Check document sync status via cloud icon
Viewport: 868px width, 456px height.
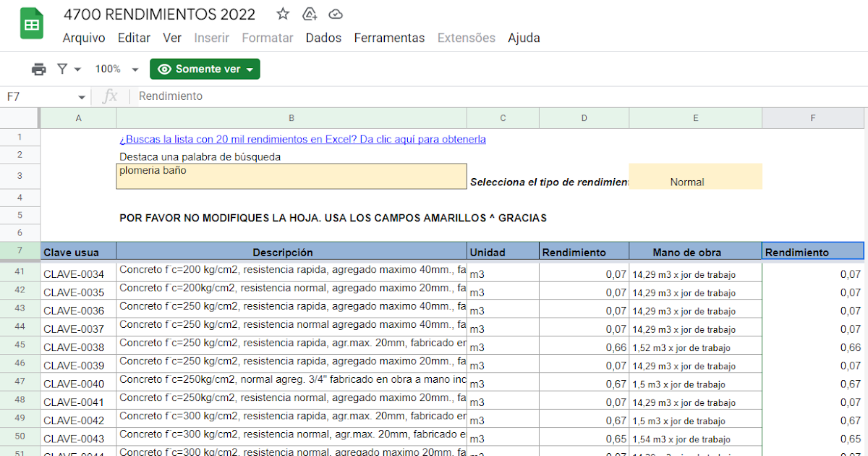(335, 13)
